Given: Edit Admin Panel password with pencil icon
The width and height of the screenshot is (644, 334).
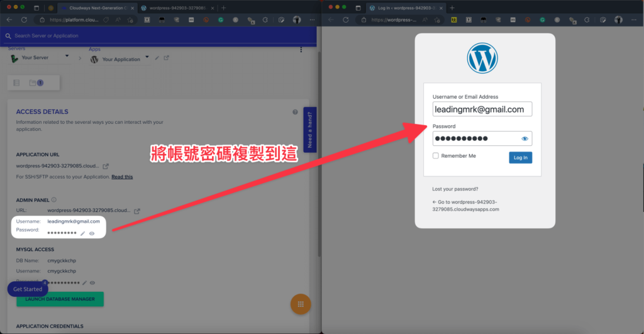Looking at the screenshot, I should 82,233.
